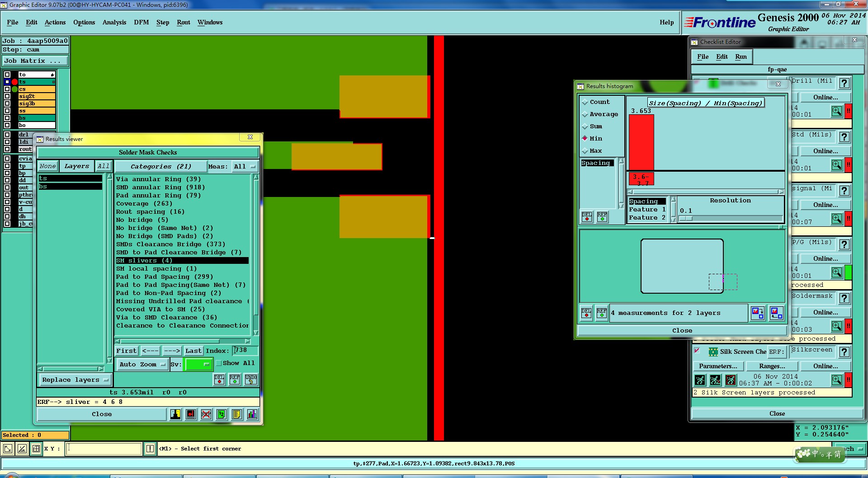The height and width of the screenshot is (478, 868).
Task: Toggle visibility box of layer 'sig2t'
Action: click(x=7, y=96)
